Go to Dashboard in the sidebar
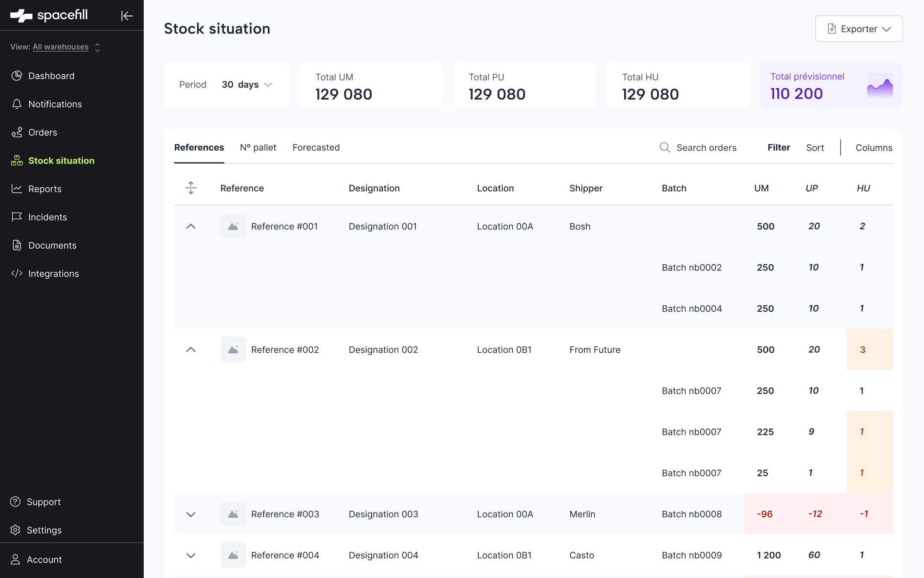Viewport: 924px width, 578px height. [51, 76]
